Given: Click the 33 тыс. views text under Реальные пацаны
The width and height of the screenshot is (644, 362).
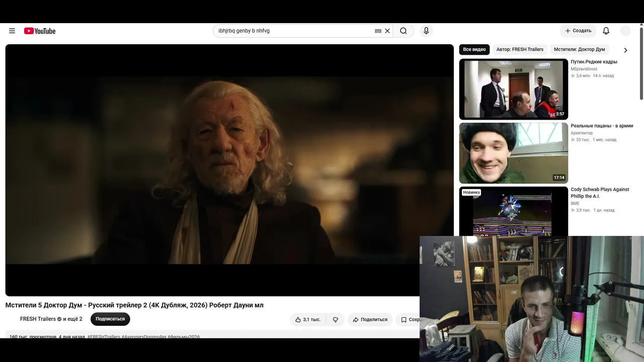Looking at the screenshot, I should [583, 140].
